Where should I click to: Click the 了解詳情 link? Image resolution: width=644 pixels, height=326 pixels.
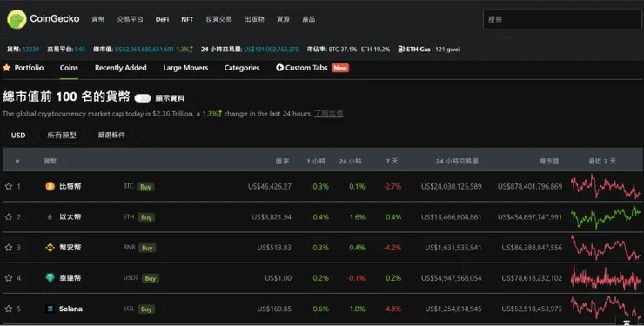[329, 114]
